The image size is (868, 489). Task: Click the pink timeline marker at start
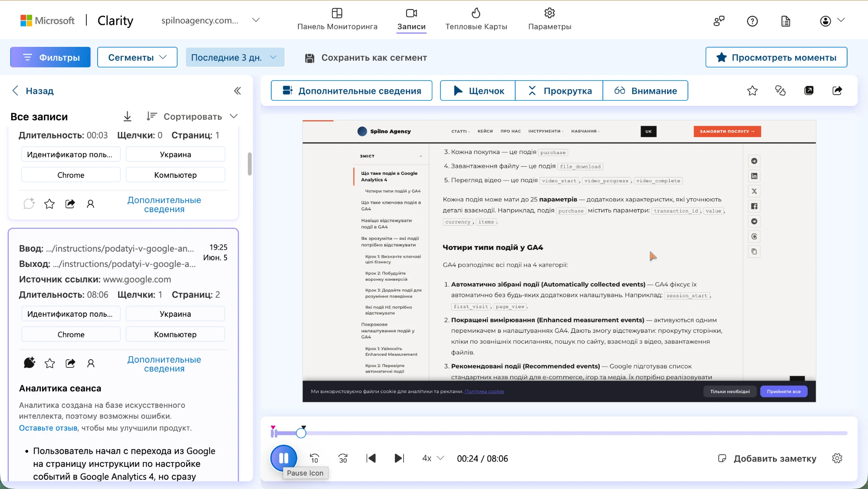coord(273,427)
